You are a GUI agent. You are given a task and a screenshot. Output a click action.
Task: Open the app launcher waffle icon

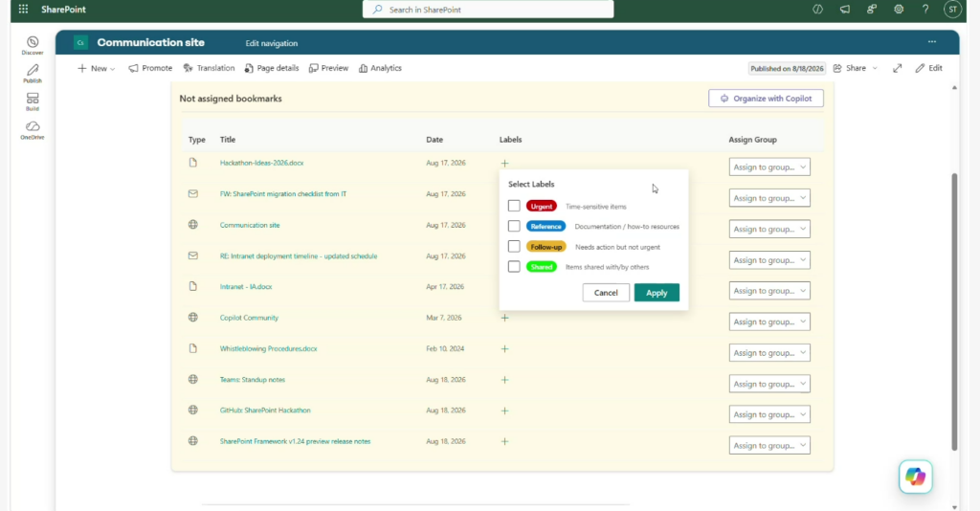point(23,10)
